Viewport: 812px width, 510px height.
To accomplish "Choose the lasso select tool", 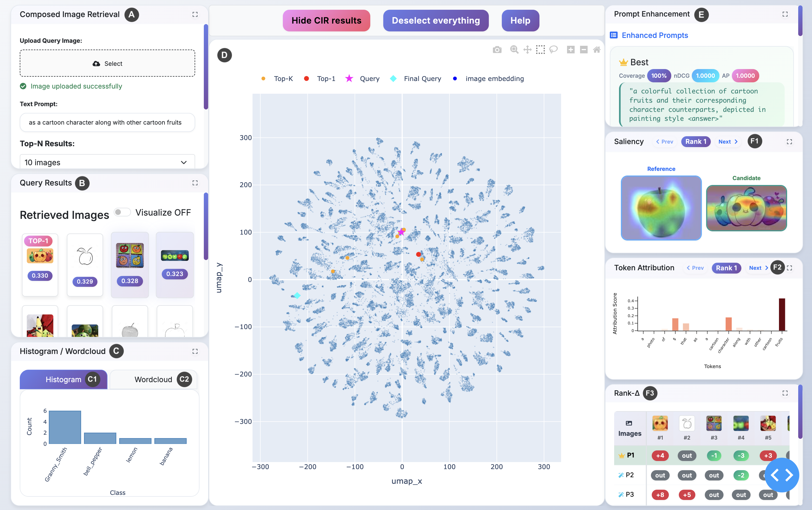I will click(554, 50).
